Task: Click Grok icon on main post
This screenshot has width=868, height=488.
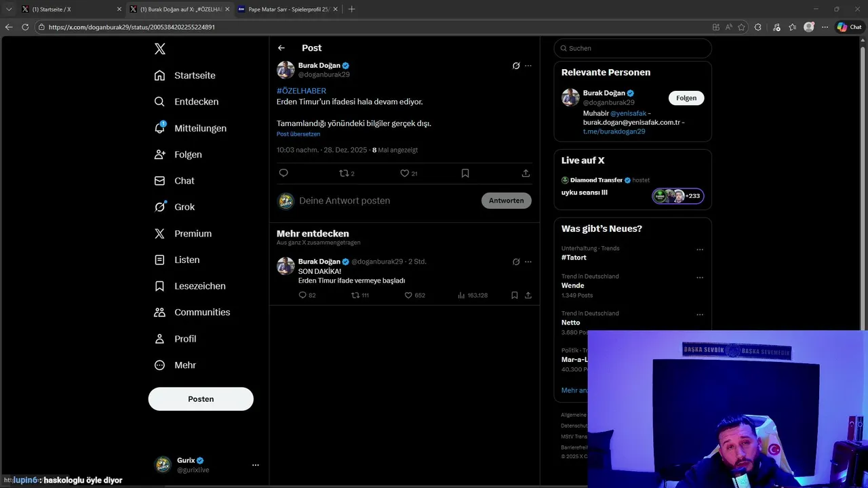Action: 516,66
